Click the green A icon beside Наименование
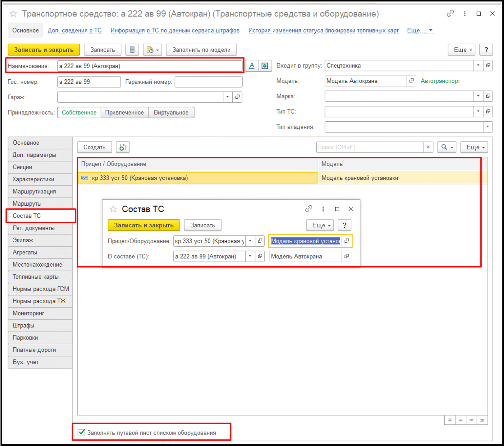504x446 pixels. click(252, 66)
